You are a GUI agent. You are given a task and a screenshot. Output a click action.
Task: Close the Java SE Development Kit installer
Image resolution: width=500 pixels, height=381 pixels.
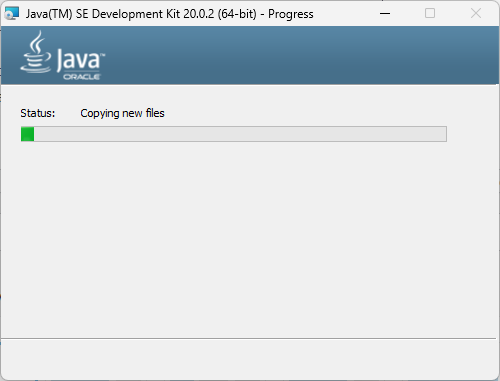click(476, 14)
